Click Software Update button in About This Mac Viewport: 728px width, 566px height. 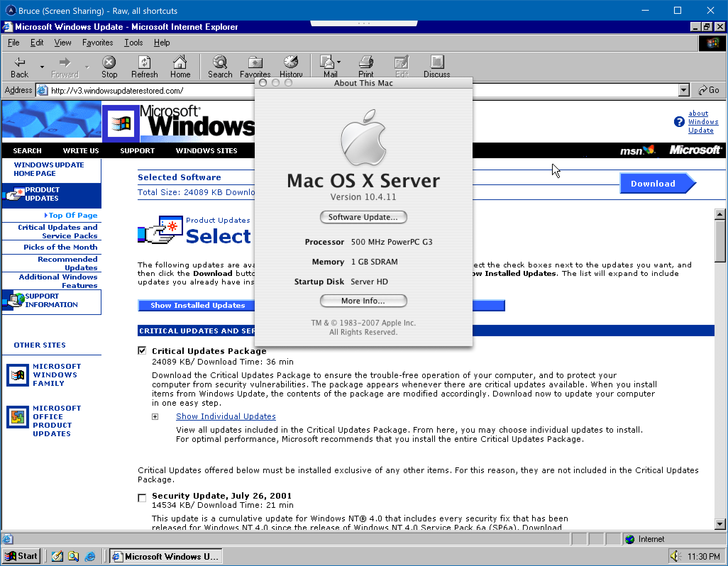[x=363, y=217]
